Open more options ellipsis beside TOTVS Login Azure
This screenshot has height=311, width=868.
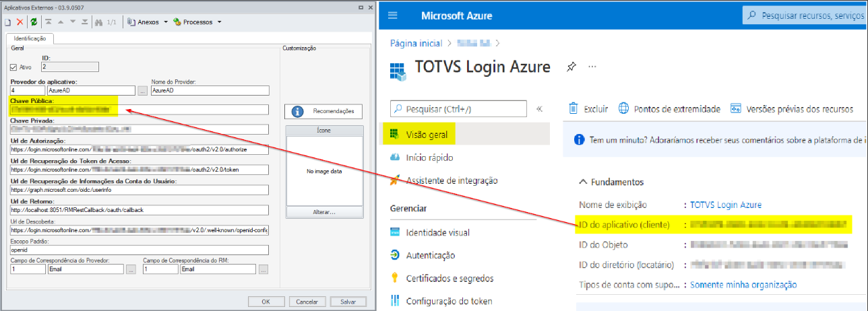[x=592, y=67]
